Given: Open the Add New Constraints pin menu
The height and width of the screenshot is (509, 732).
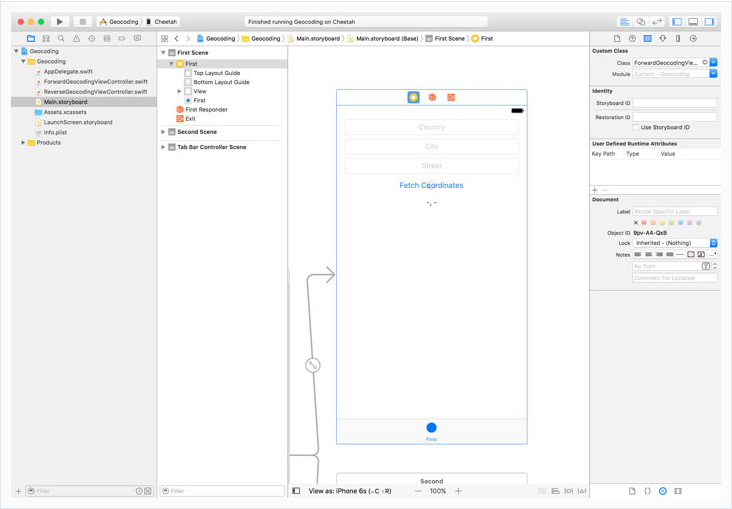Looking at the screenshot, I should [x=569, y=491].
